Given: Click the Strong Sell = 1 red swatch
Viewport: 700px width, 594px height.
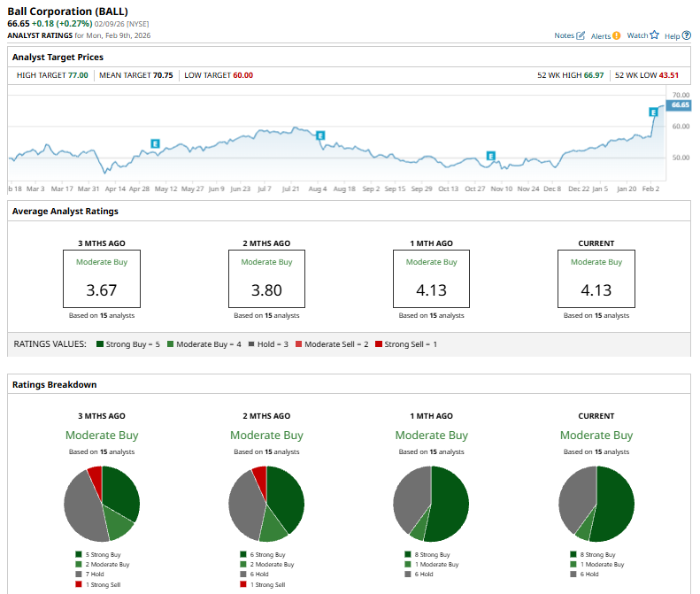Looking at the screenshot, I should click(x=379, y=343).
